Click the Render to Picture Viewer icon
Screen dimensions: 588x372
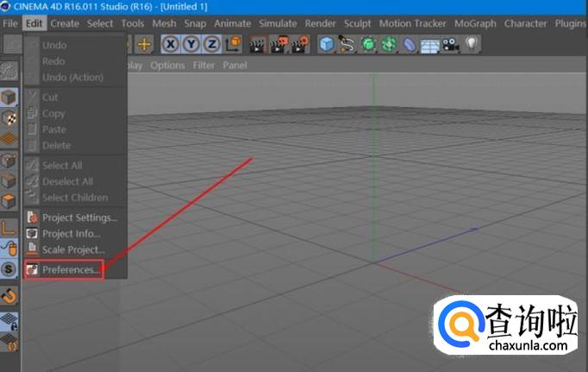tap(279, 44)
